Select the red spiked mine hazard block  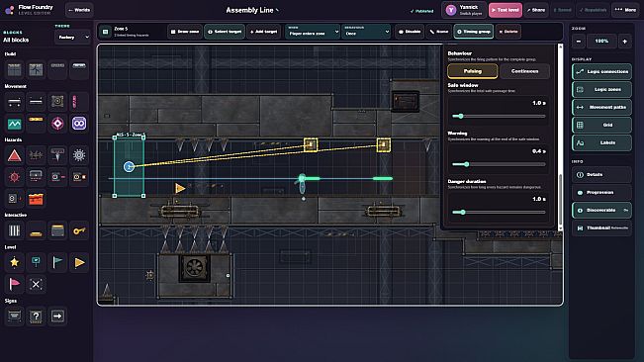click(15, 177)
